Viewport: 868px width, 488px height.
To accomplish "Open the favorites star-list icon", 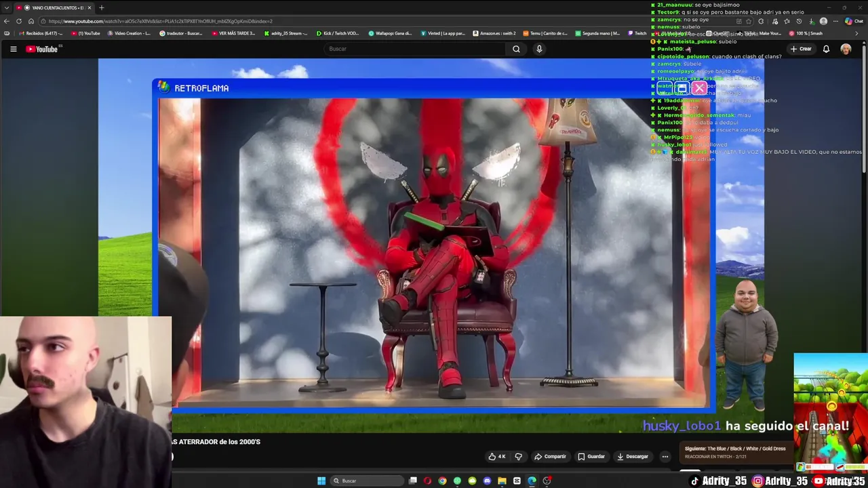I will tap(787, 21).
